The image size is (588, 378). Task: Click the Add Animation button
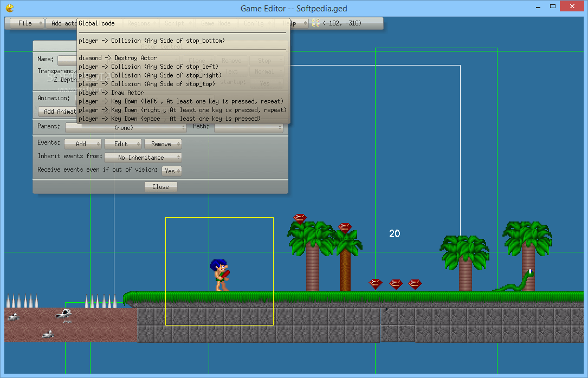pos(58,112)
